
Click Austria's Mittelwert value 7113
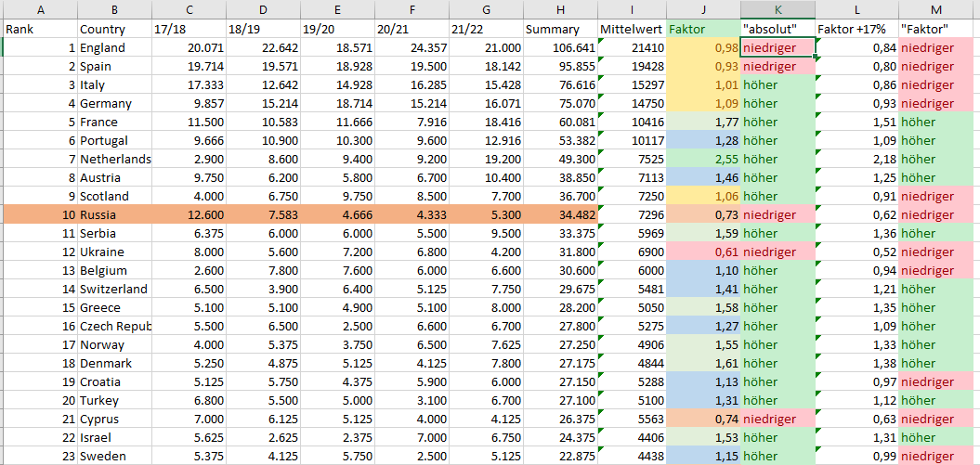coord(633,178)
